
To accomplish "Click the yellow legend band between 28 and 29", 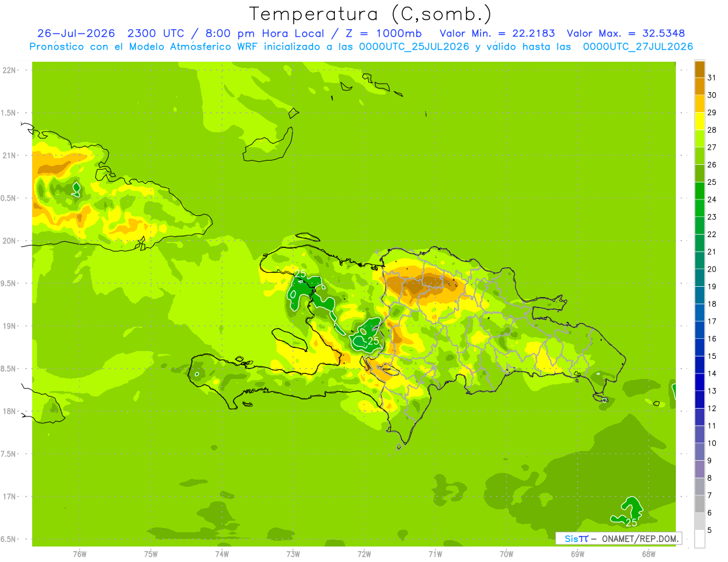I will [x=699, y=121].
